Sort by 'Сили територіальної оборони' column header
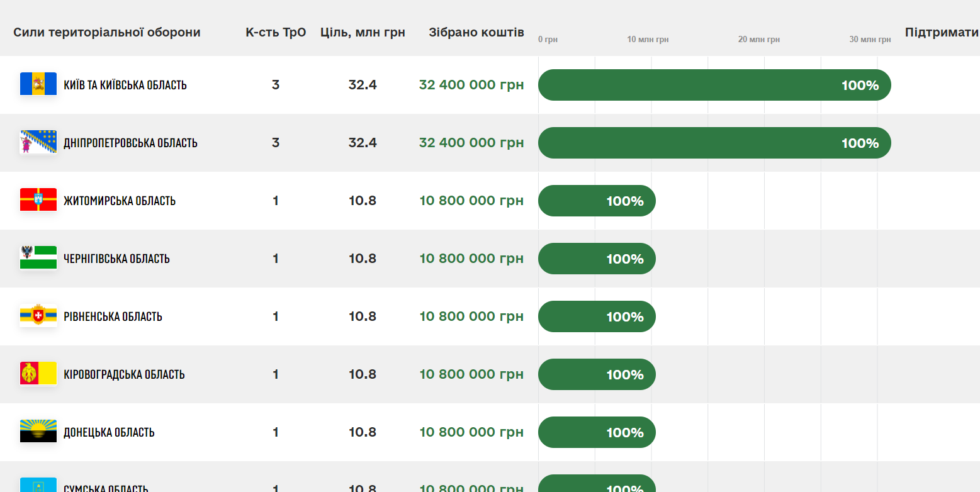The width and height of the screenshot is (980, 492). (x=107, y=32)
